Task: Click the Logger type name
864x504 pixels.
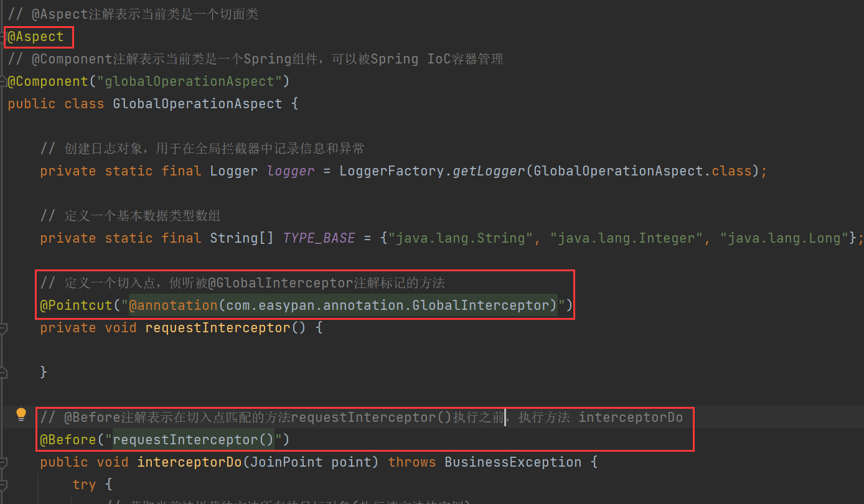Action: coord(234,171)
